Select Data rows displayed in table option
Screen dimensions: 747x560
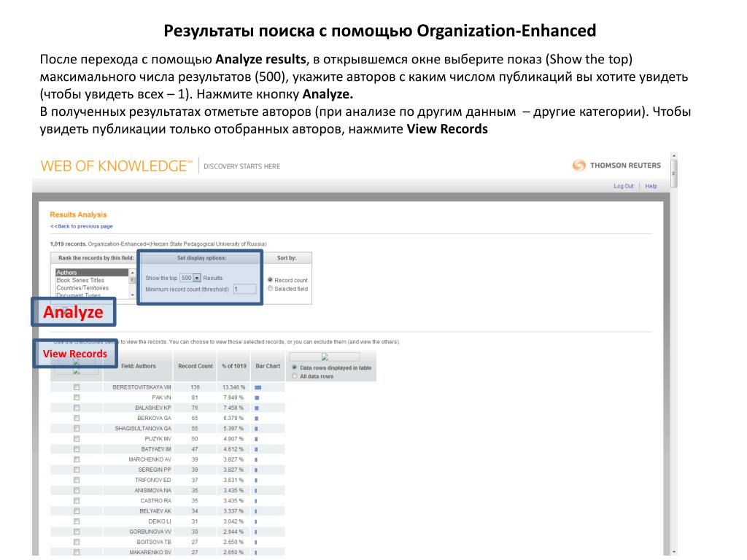(295, 367)
